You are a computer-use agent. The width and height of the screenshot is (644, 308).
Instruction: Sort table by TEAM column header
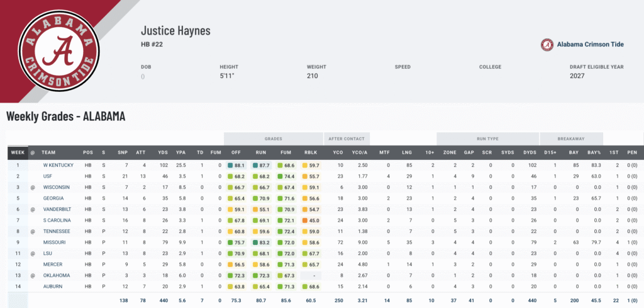click(x=48, y=152)
